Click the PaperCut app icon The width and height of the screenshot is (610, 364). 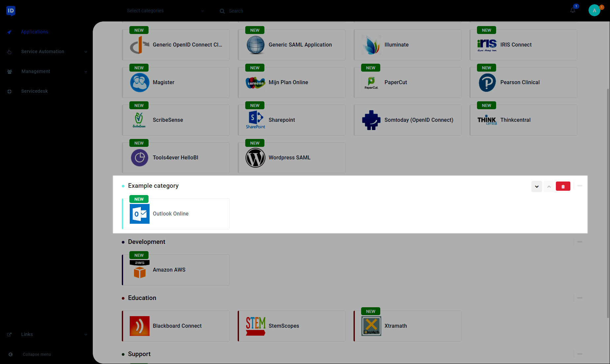[371, 83]
